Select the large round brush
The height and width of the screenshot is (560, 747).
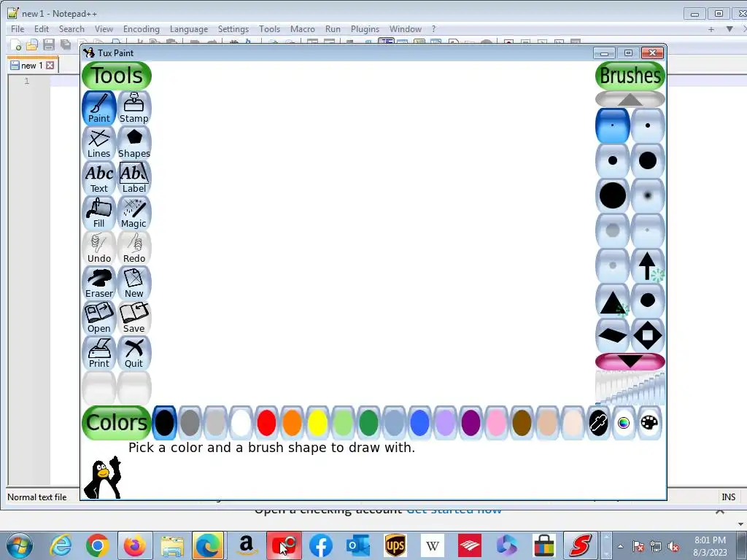(648, 160)
